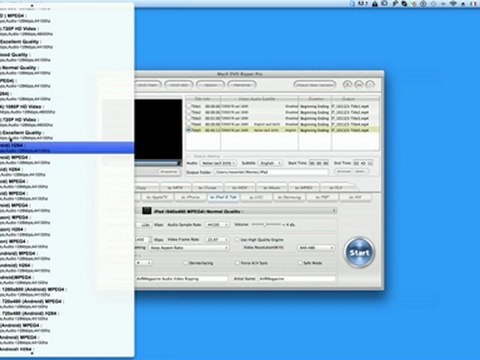This screenshot has height=360, width=480.
Task: Switch to the "to iTunes" tab
Action: tap(207, 188)
